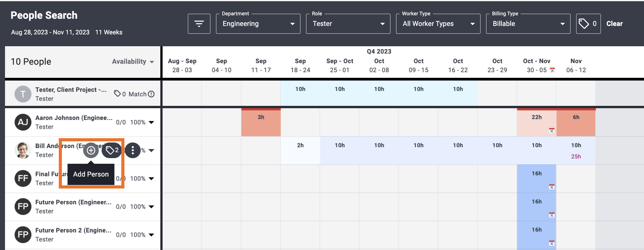Click the Aaron Johnson (Enginee... name
This screenshot has height=250, width=644.
pyautogui.click(x=74, y=118)
